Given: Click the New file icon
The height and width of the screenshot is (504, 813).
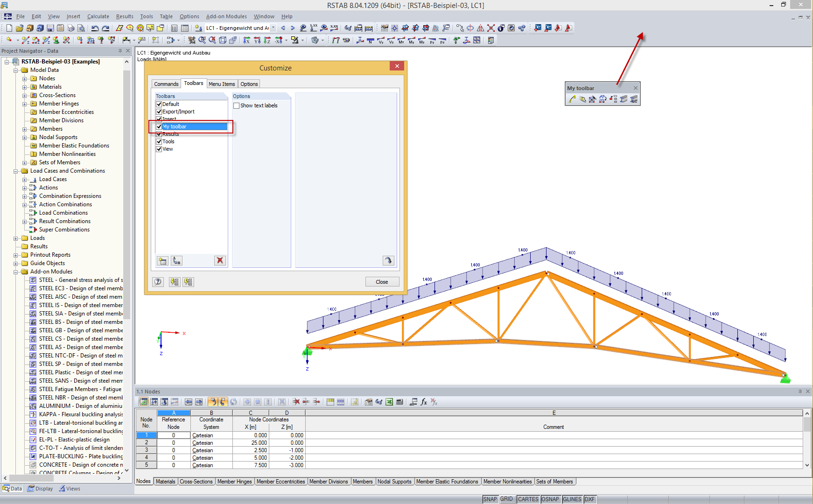Looking at the screenshot, I should (9, 28).
